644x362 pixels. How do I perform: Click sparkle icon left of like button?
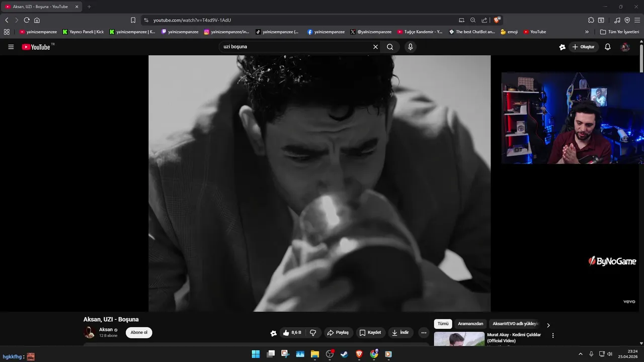[x=273, y=333]
